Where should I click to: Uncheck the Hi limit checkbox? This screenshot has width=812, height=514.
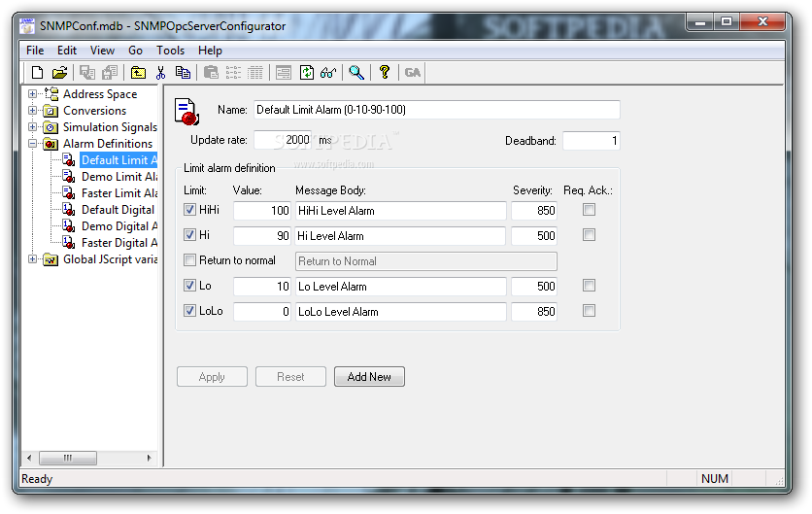pyautogui.click(x=189, y=235)
